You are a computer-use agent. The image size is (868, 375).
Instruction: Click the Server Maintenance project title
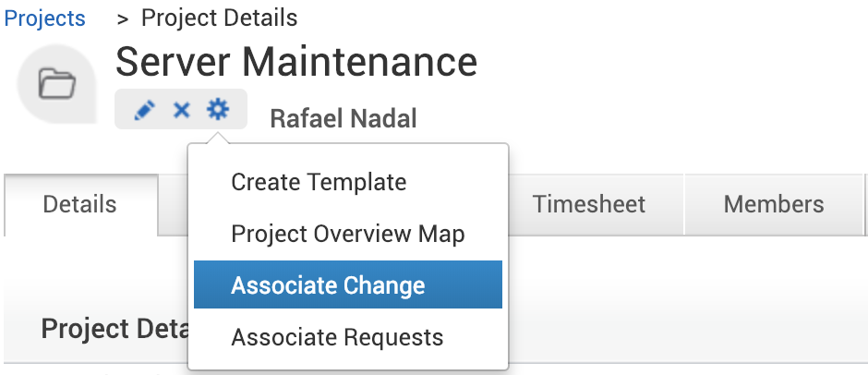pos(296,62)
